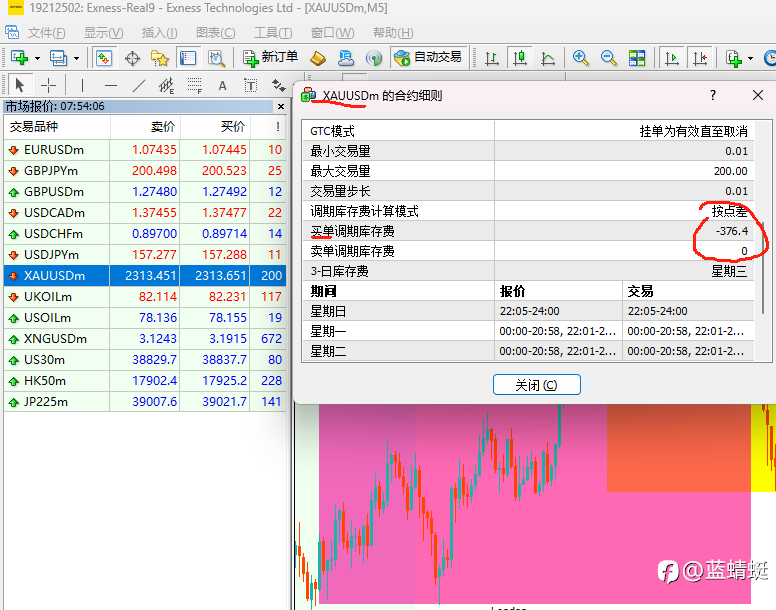Screen dimensions: 776x610
Task: Toggle the Terminal panel icon
Action: (188, 58)
